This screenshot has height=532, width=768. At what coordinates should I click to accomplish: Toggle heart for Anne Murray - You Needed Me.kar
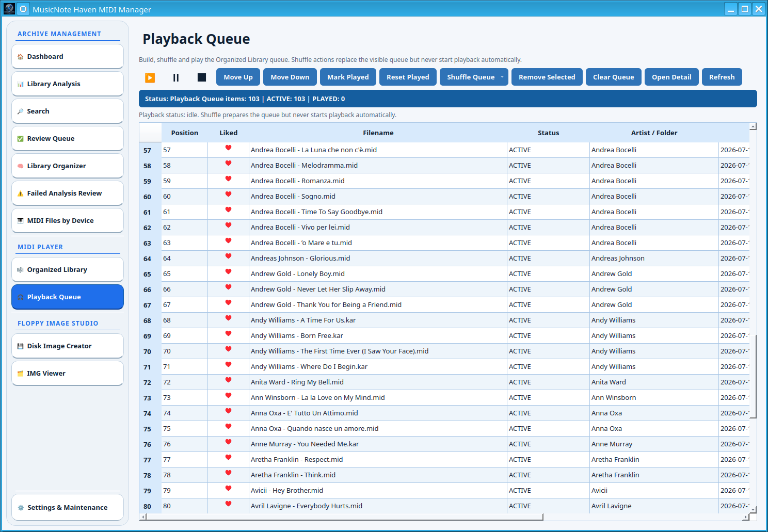228,442
